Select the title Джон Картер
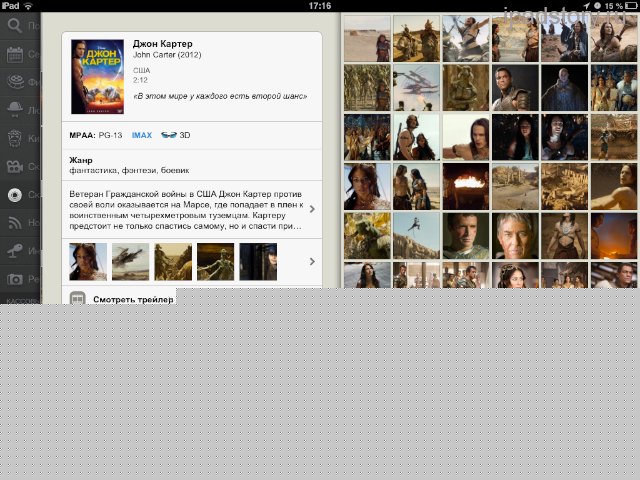 [162, 44]
